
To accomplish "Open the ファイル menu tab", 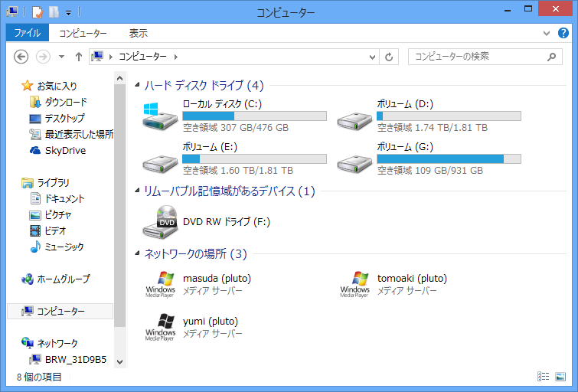I will 27,33.
